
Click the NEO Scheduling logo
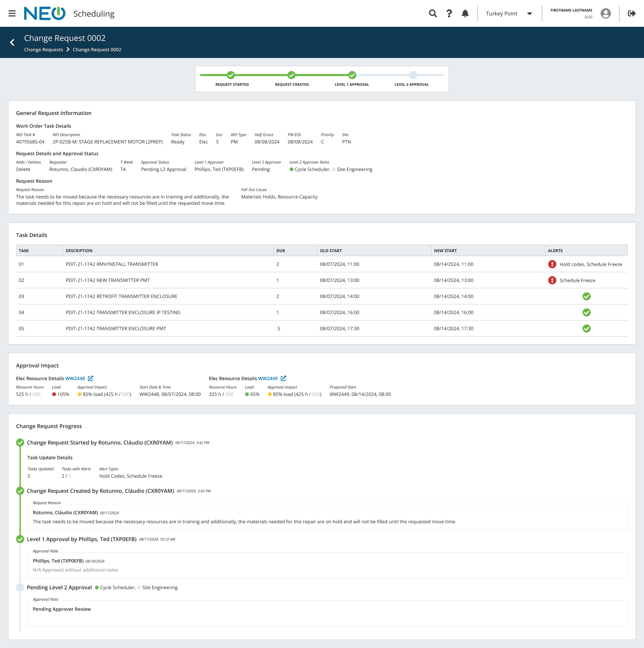click(x=45, y=13)
